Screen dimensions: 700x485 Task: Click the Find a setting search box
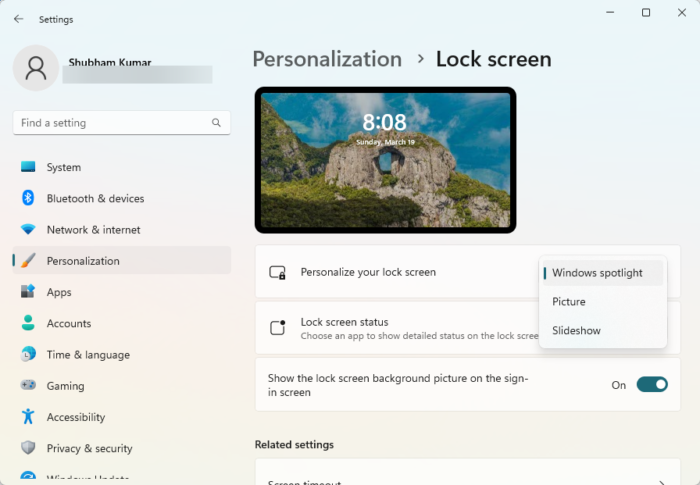pos(121,122)
